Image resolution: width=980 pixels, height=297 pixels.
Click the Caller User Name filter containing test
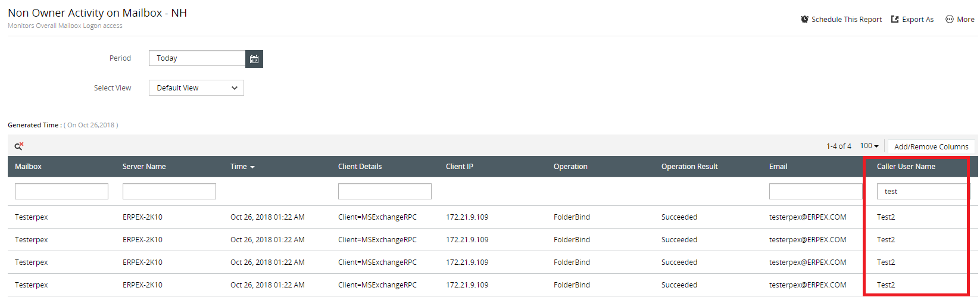[x=923, y=191]
